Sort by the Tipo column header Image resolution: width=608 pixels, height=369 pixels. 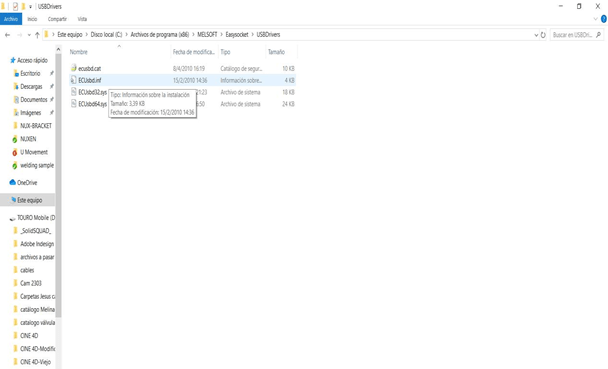click(225, 52)
